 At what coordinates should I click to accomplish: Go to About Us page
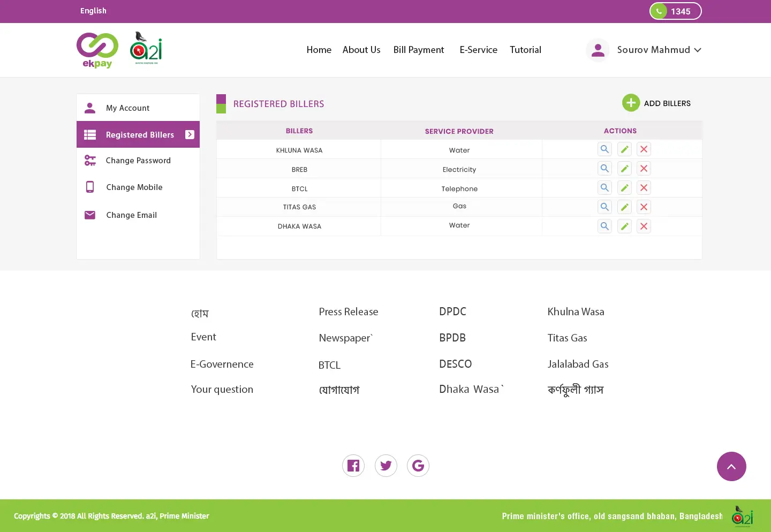coord(361,50)
